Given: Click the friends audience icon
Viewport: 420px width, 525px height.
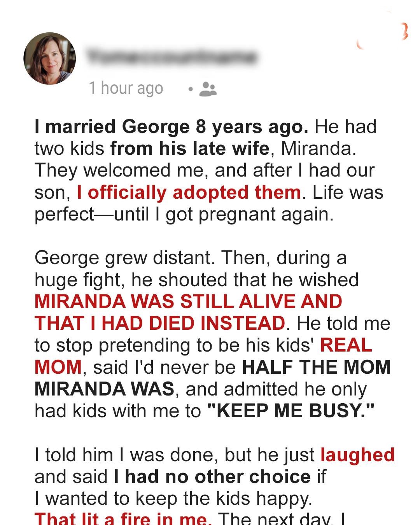Looking at the screenshot, I should 208,89.
